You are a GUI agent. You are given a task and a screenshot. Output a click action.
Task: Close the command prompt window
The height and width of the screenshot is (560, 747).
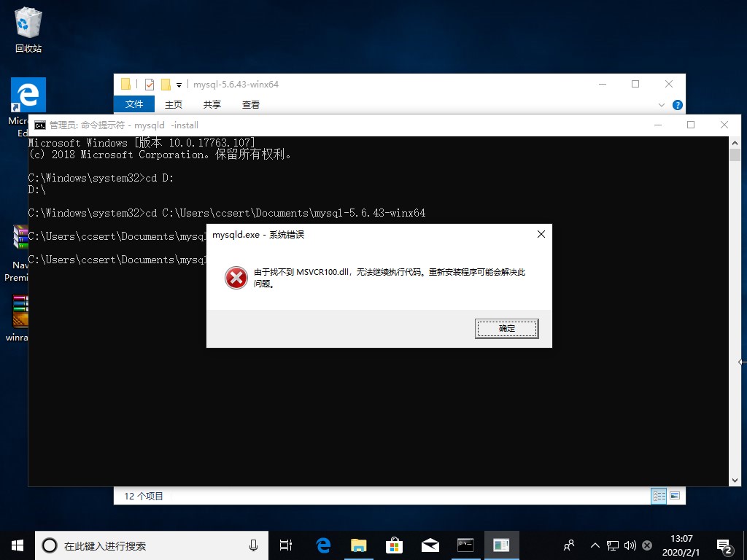[724, 125]
